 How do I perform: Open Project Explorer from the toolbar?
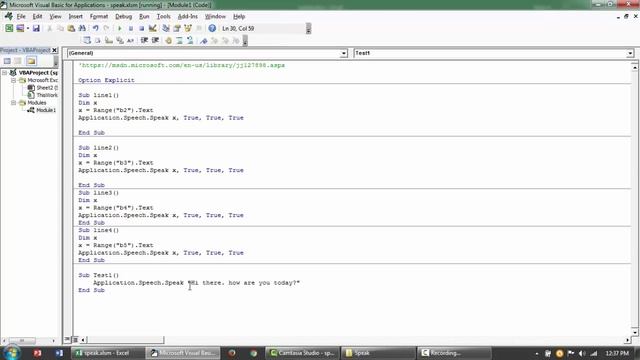click(x=166, y=28)
